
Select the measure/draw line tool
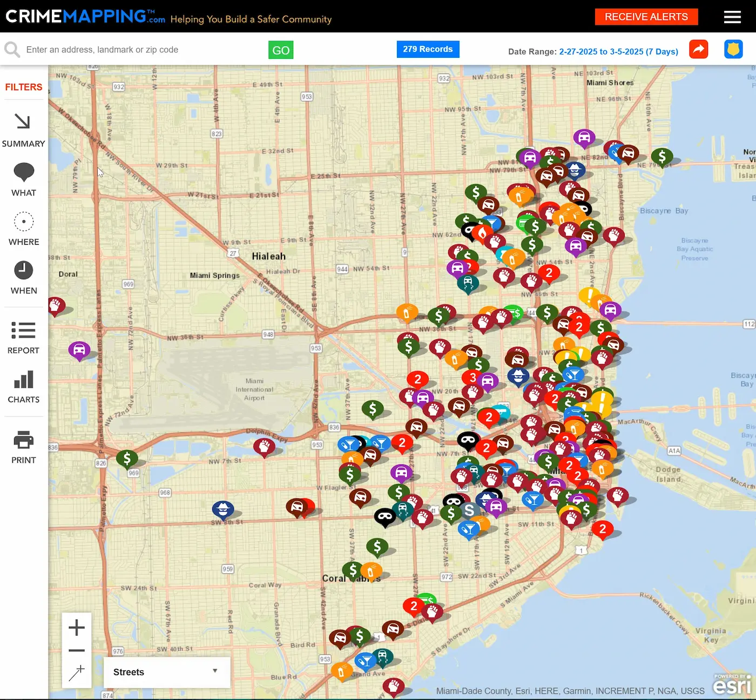77,673
